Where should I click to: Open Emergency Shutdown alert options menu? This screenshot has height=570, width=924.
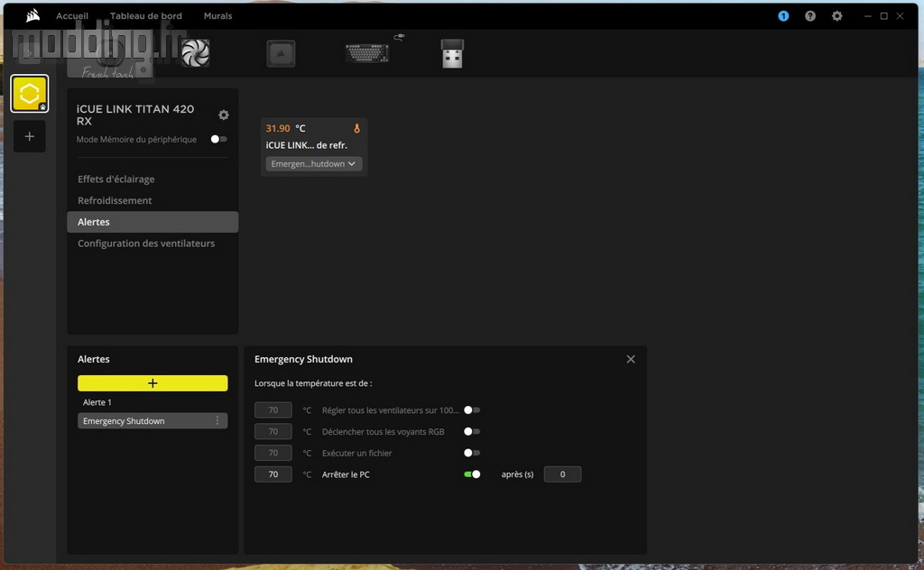point(217,420)
